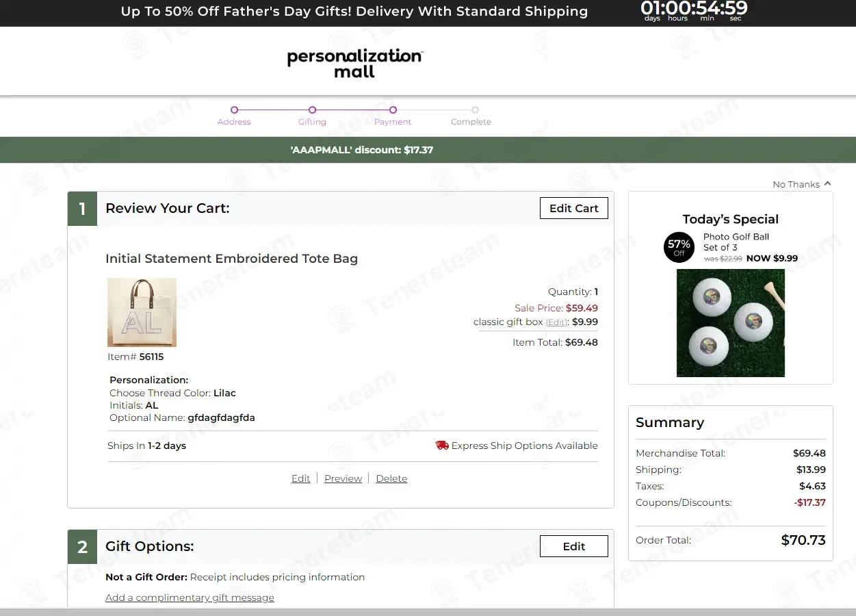Click the Merchandise Total $69.48 amount

809,453
